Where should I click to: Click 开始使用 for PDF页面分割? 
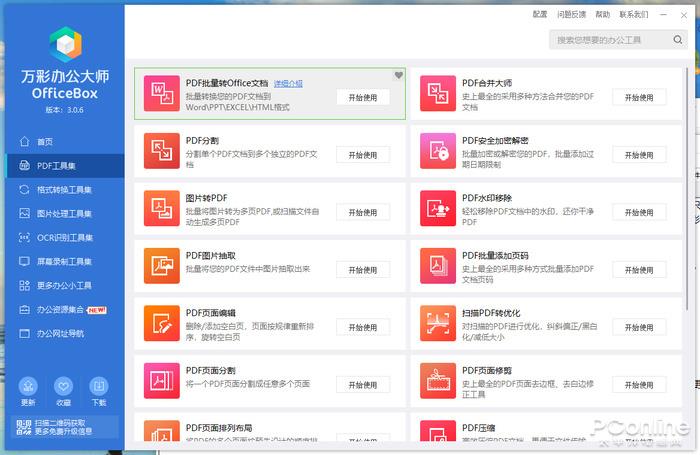point(363,385)
